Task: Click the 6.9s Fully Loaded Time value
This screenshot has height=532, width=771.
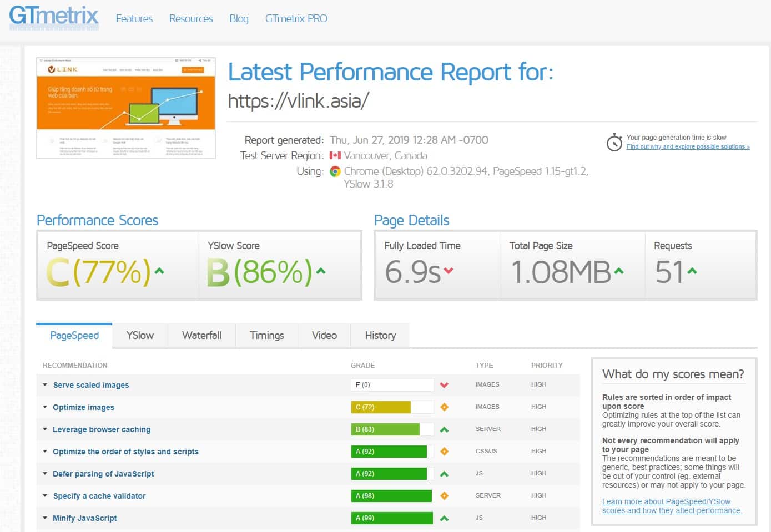Action: [412, 272]
